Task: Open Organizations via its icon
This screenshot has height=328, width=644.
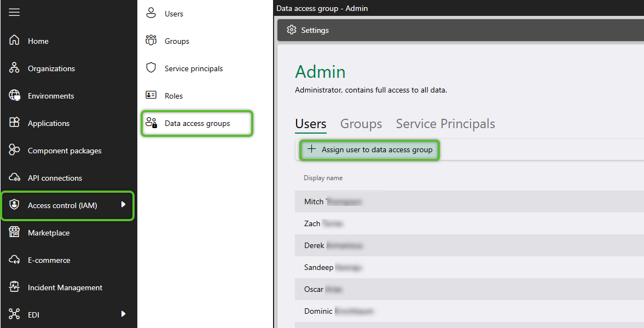Action: coord(15,68)
